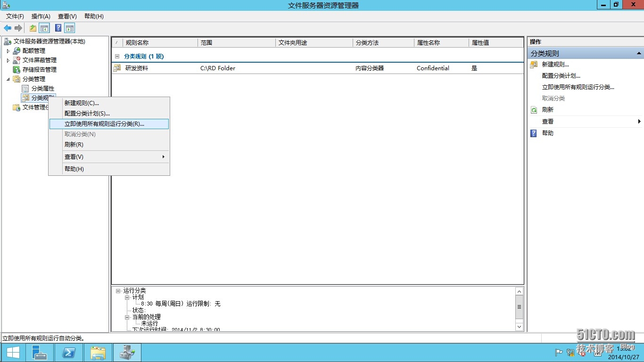Click the 文件管理任务 folder icon in tree
This screenshot has width=644, height=362.
click(17, 107)
